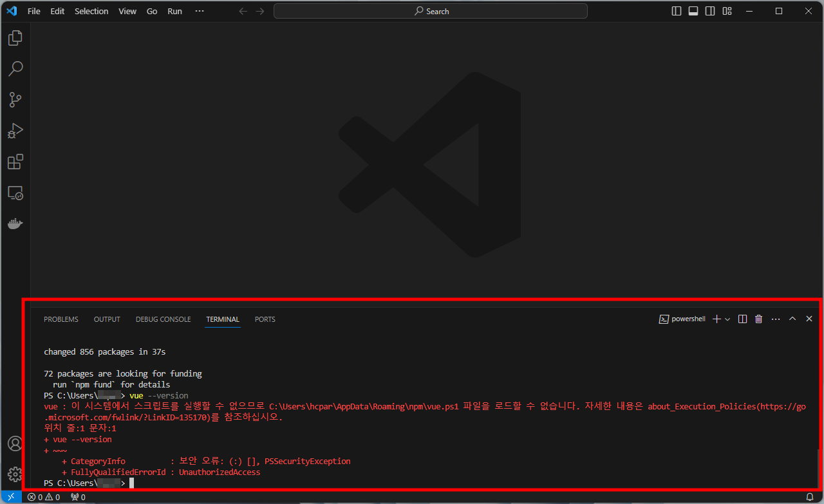Open the Extensions view
This screenshot has height=504, width=824.
(x=15, y=162)
